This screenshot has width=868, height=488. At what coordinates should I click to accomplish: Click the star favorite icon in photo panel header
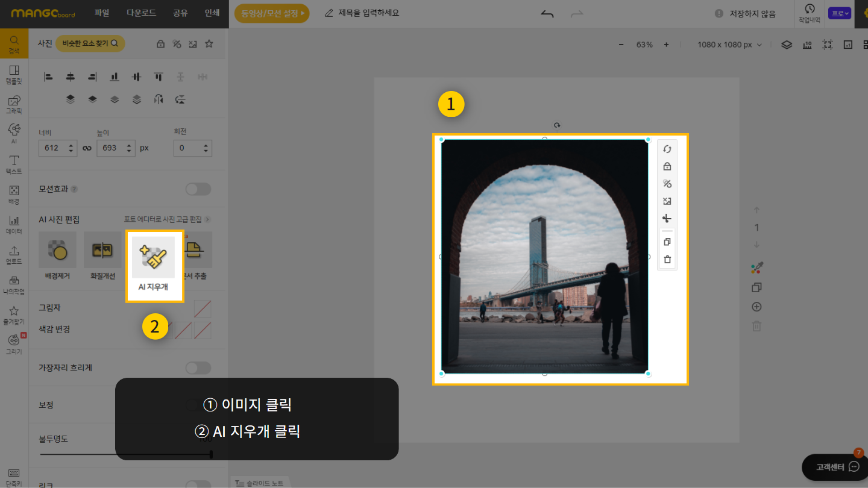click(209, 43)
